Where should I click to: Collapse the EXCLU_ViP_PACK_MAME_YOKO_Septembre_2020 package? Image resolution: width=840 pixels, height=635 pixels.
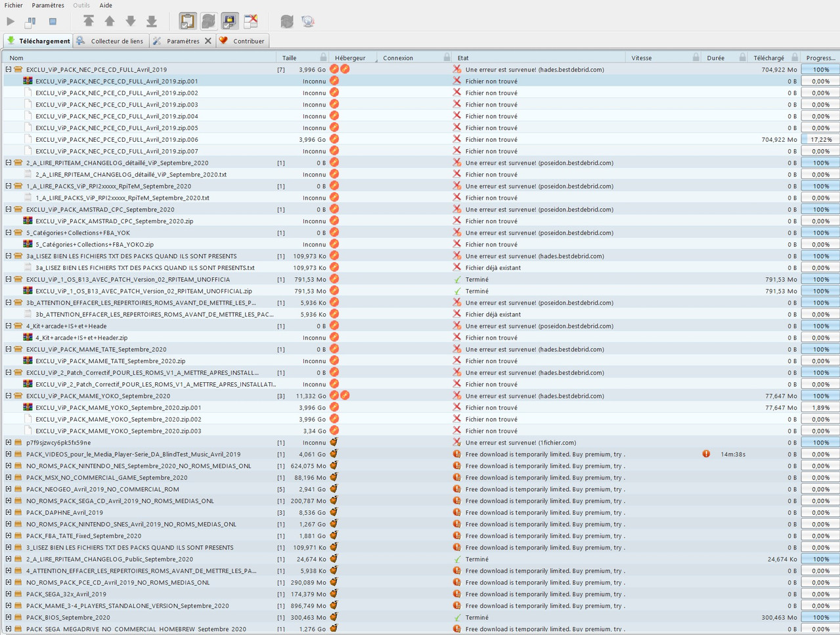coord(9,396)
